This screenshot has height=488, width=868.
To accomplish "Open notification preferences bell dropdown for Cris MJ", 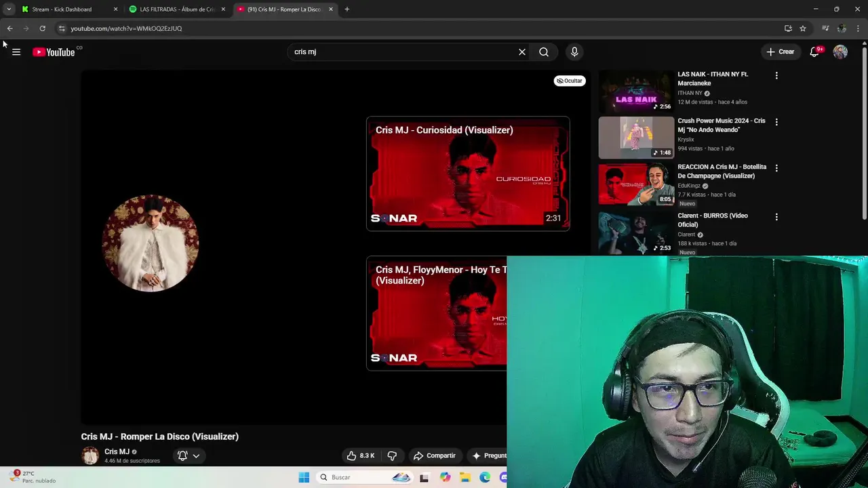I will click(189, 455).
